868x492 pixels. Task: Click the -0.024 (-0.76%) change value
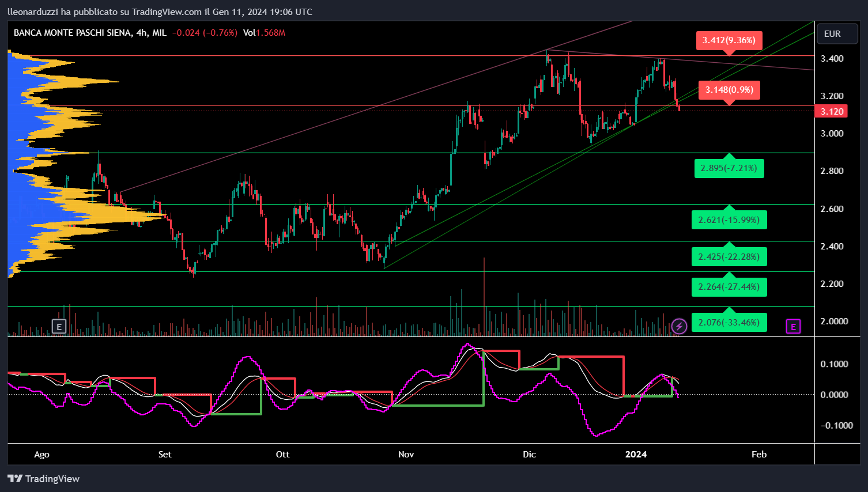click(x=205, y=33)
